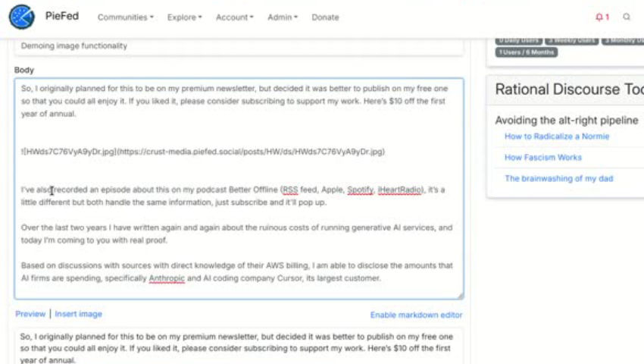Click the title field with Demoing image functionality
The image size is (644, 364).
[x=239, y=46]
